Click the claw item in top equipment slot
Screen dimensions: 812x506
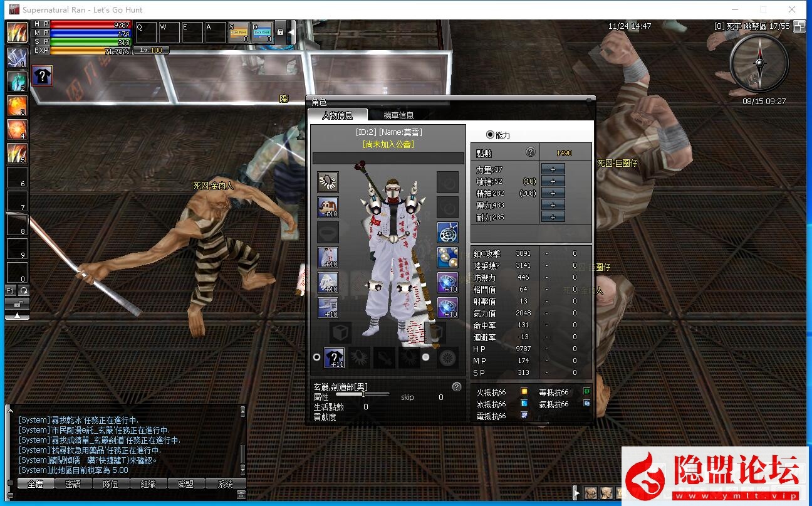(328, 182)
